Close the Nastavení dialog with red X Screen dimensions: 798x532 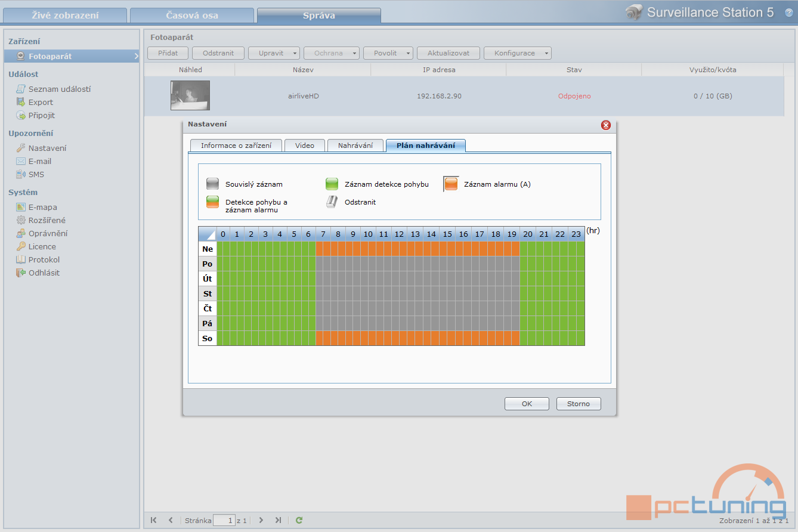(x=606, y=125)
